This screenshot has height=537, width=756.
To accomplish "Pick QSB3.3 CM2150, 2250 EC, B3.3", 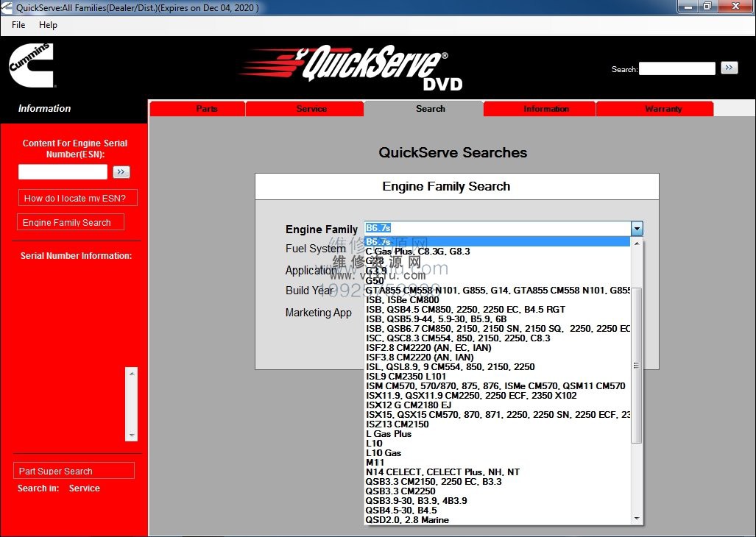I will [x=497, y=482].
